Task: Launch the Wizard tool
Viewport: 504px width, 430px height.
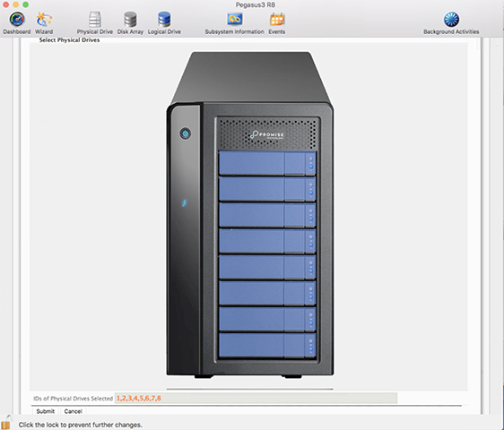Action: coord(44,23)
